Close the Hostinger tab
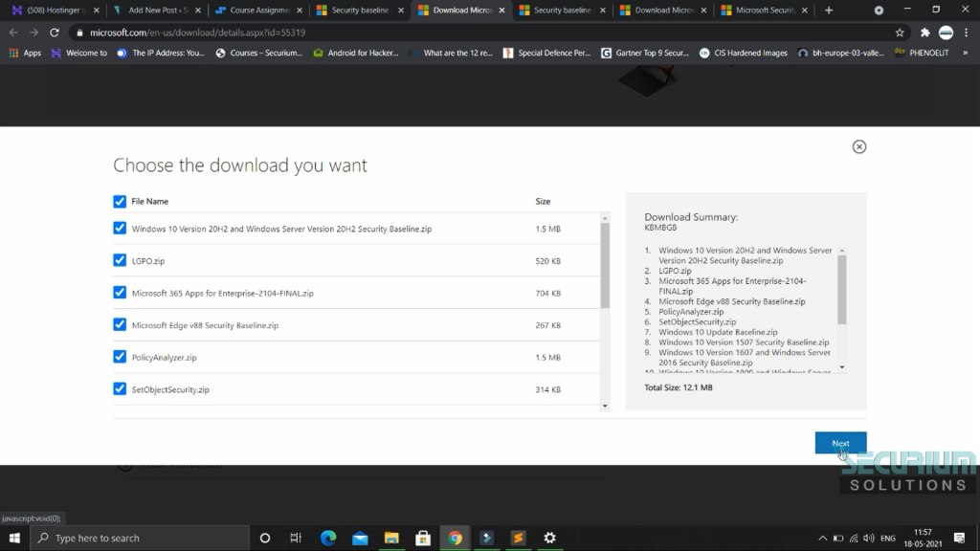The width and height of the screenshot is (980, 551). click(97, 10)
